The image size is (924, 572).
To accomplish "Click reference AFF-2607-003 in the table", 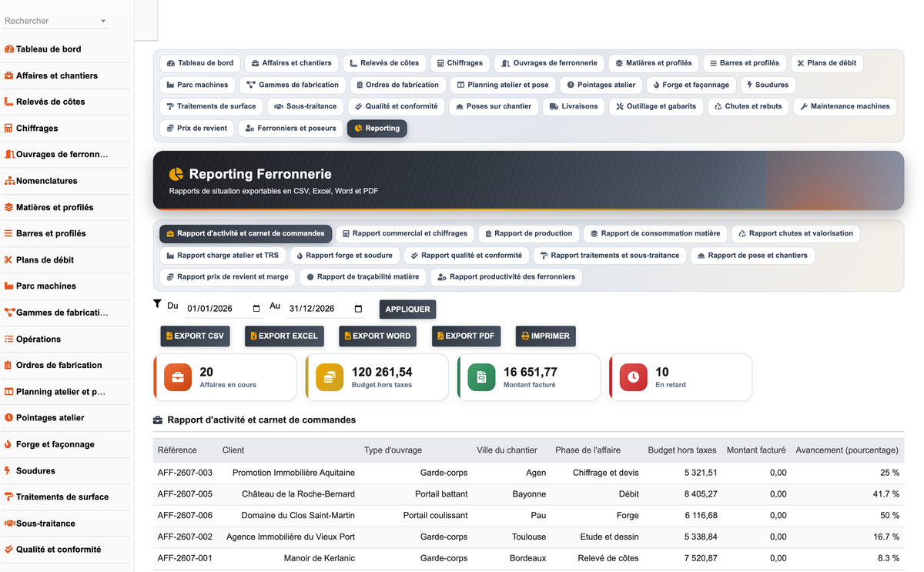I will click(185, 473).
